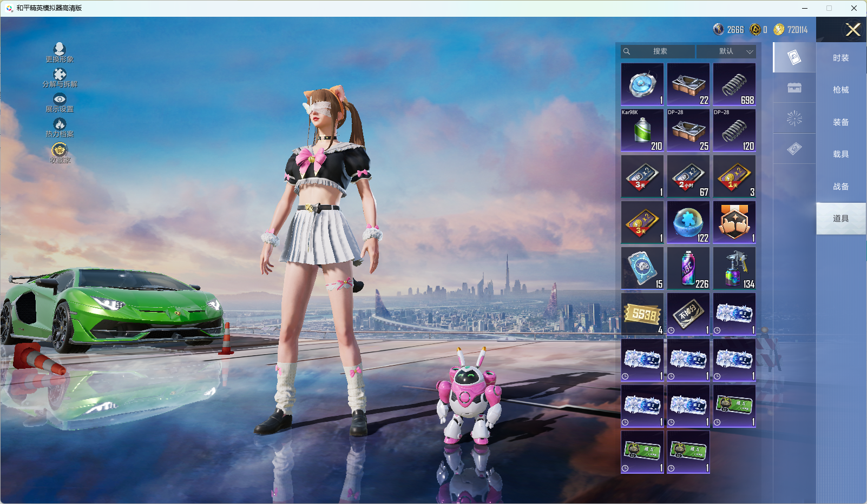The height and width of the screenshot is (504, 867).
Task: Switch to the 时装 tab
Action: pyautogui.click(x=841, y=58)
